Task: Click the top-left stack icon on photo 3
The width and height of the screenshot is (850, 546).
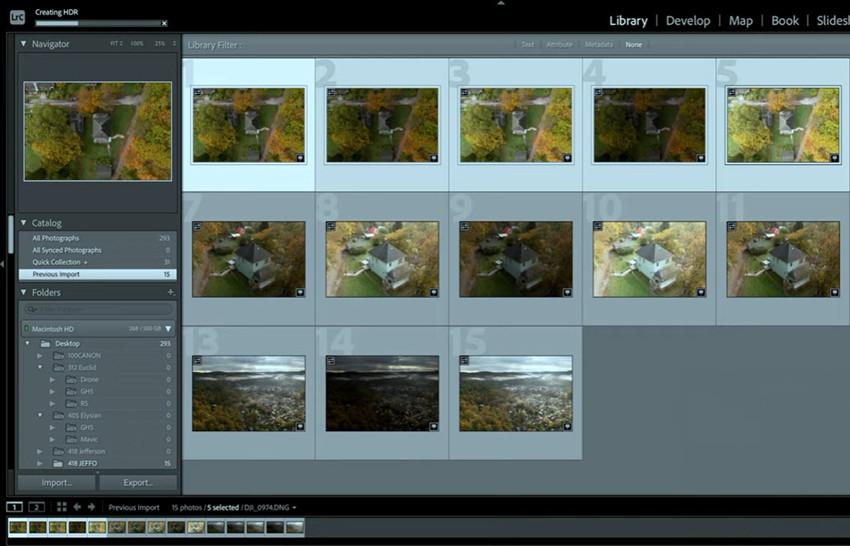Action: pyautogui.click(x=465, y=93)
